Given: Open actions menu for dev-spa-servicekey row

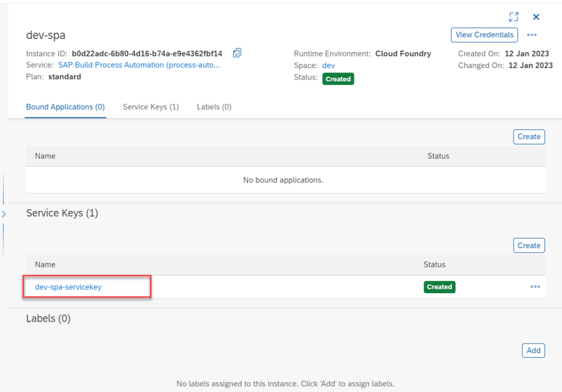Looking at the screenshot, I should (535, 287).
